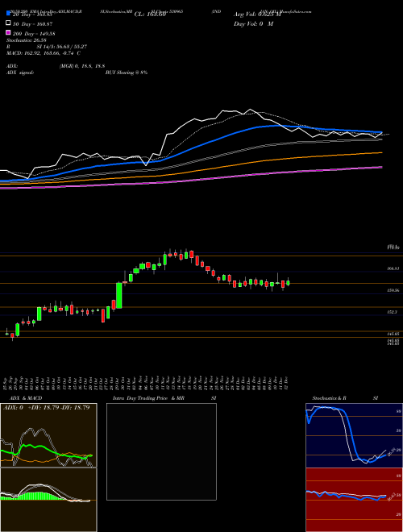Screen dimensions: 403x532
Task: Click the magenta 200 Day EMA legend swatch
Action: [8, 32]
